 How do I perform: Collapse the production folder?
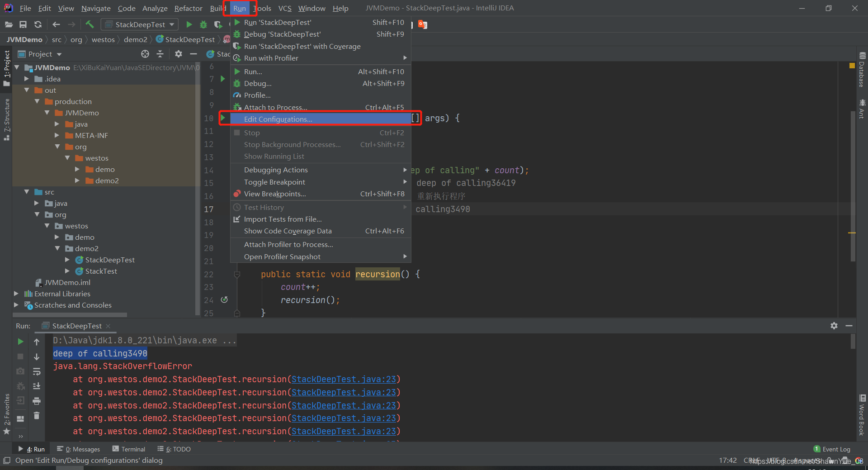37,101
